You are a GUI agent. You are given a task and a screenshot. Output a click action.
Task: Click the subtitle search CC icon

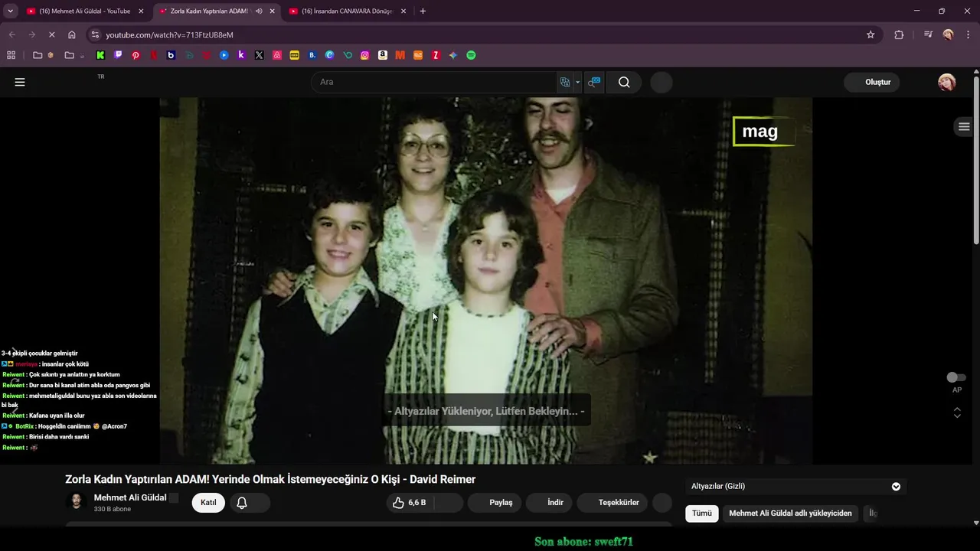click(x=593, y=82)
